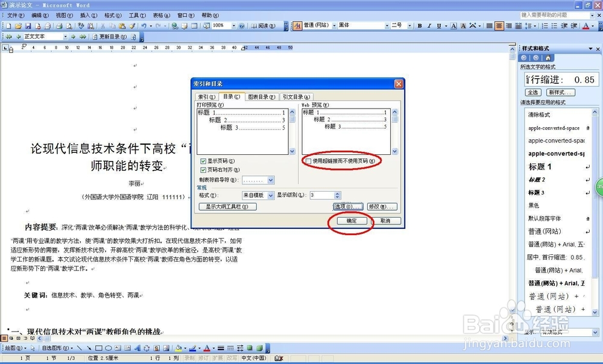Activate the Read mode (阅读) toolbar icon
This screenshot has height=364, width=603.
pyautogui.click(x=264, y=26)
